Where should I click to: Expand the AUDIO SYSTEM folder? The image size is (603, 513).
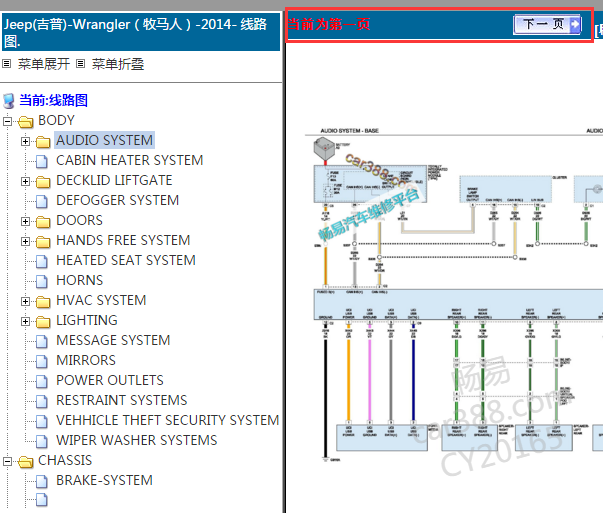point(25,142)
